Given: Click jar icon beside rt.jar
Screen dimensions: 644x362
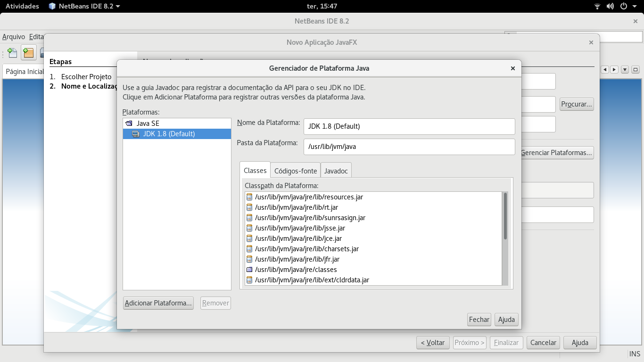Looking at the screenshot, I should coord(249,207).
